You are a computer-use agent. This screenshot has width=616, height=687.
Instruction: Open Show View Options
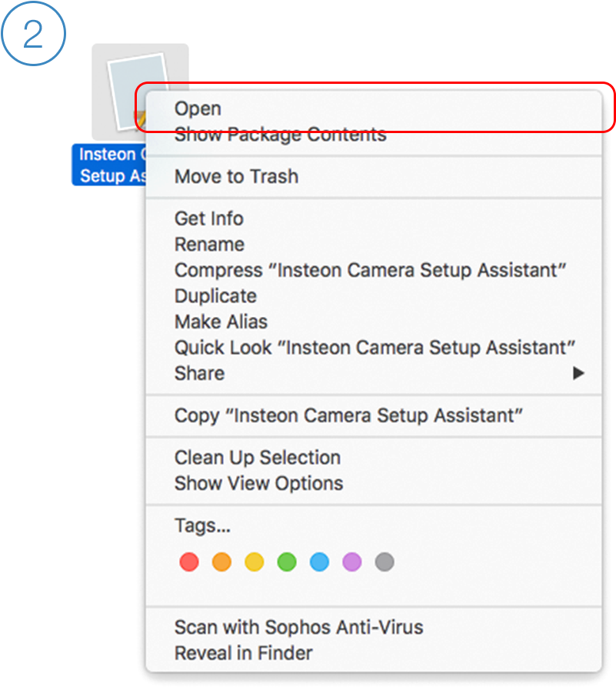tap(259, 483)
